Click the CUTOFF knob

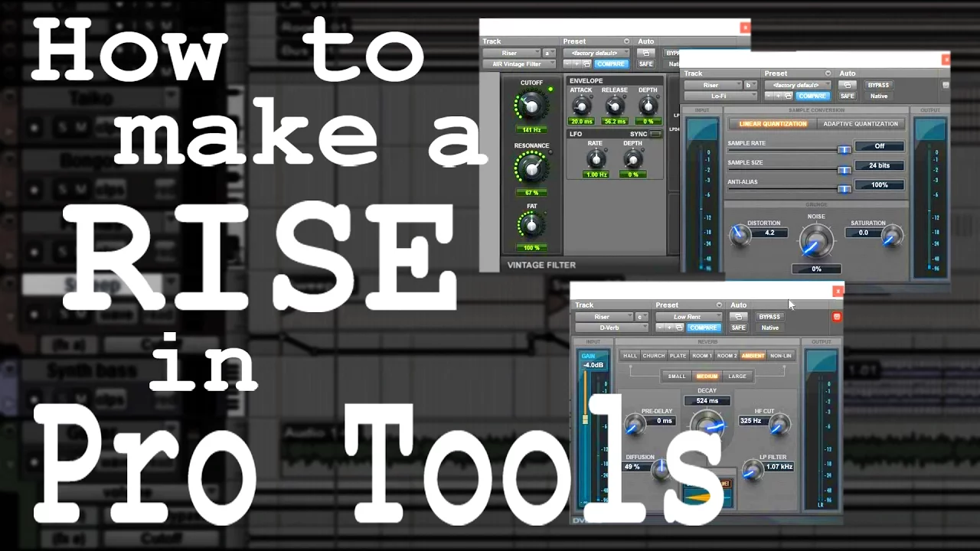[531, 106]
